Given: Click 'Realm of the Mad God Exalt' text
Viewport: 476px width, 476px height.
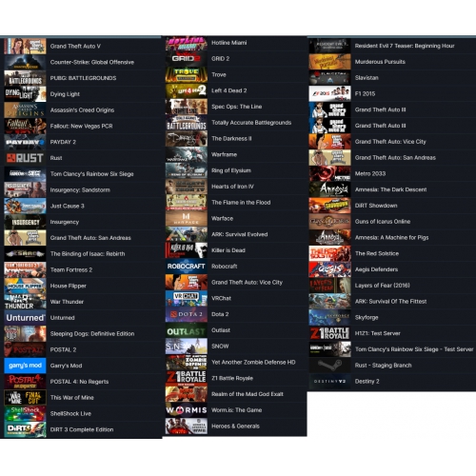Looking at the screenshot, I should (x=248, y=394).
